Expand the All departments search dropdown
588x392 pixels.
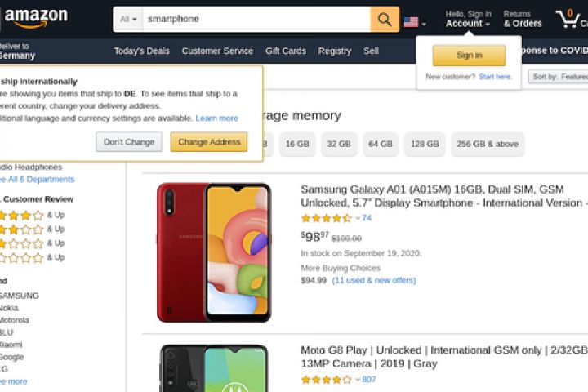(x=128, y=19)
